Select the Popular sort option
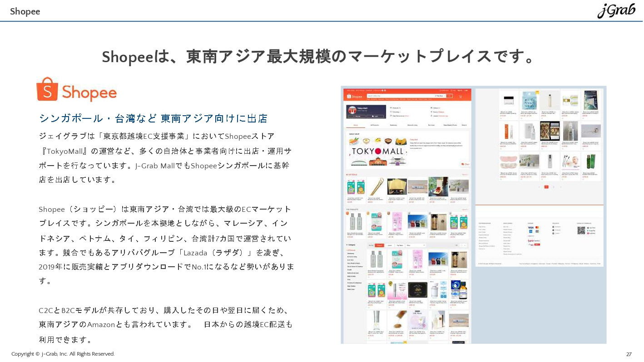Screen dimensions: 644x362 pyautogui.click(x=380, y=245)
